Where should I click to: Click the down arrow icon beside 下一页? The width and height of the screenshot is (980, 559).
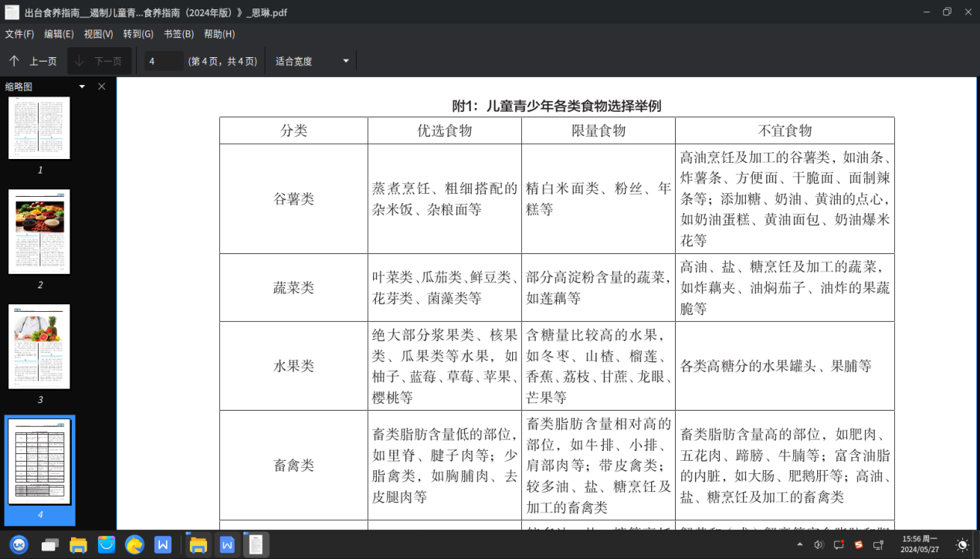tap(80, 61)
